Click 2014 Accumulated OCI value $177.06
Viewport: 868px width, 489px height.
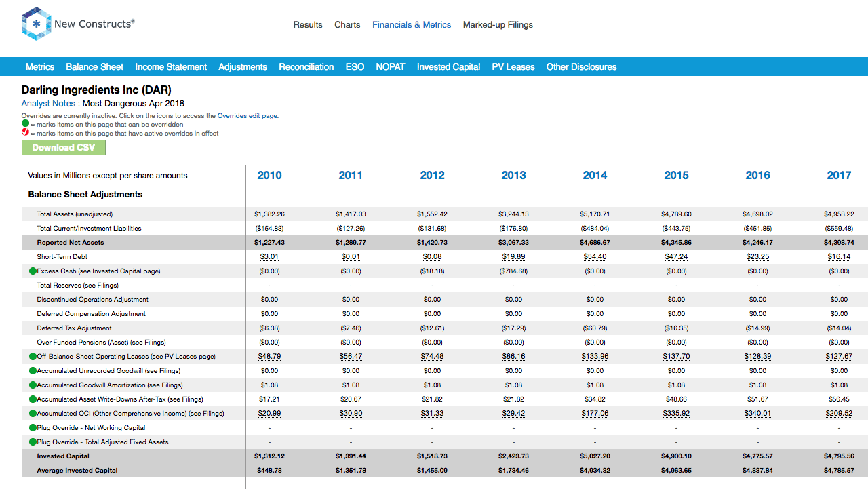tap(595, 414)
